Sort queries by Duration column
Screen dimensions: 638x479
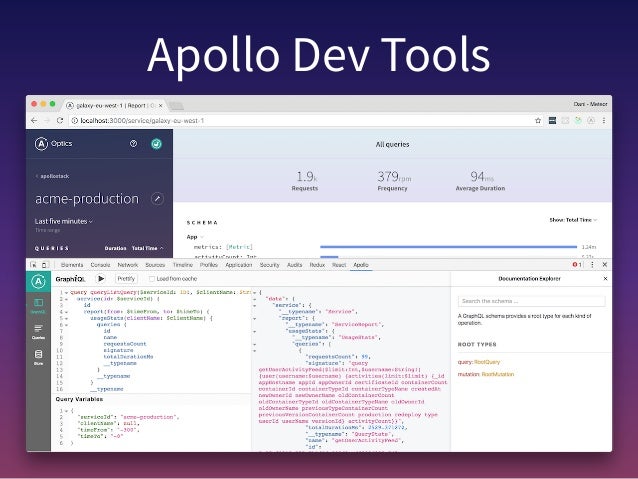[x=116, y=248]
